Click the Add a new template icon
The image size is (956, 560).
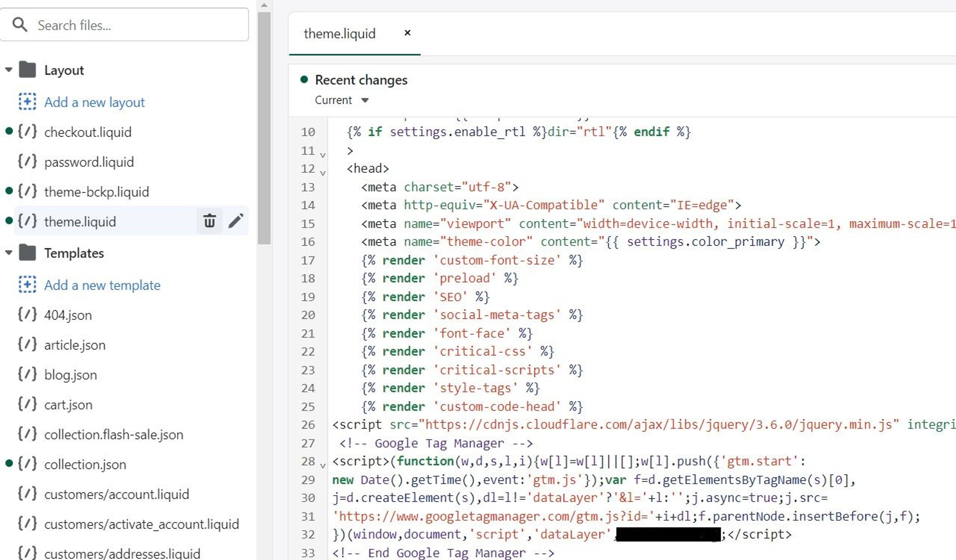click(x=27, y=285)
